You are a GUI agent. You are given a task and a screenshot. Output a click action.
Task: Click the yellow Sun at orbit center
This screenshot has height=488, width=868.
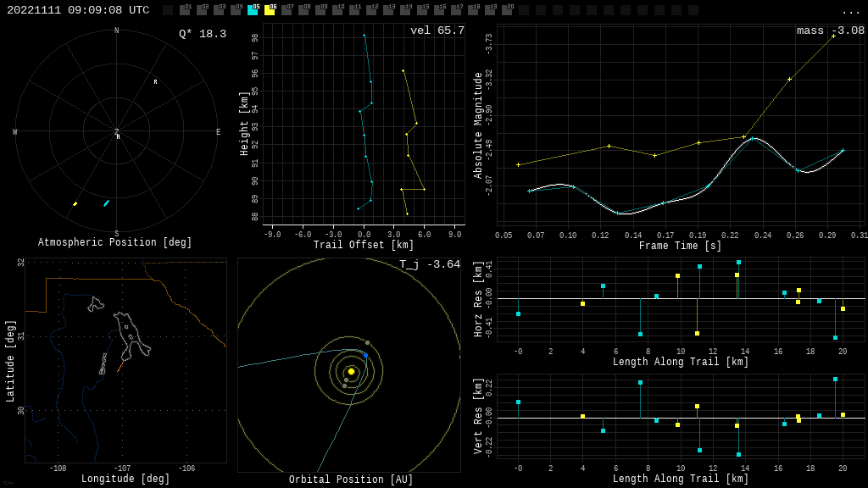[x=351, y=371]
